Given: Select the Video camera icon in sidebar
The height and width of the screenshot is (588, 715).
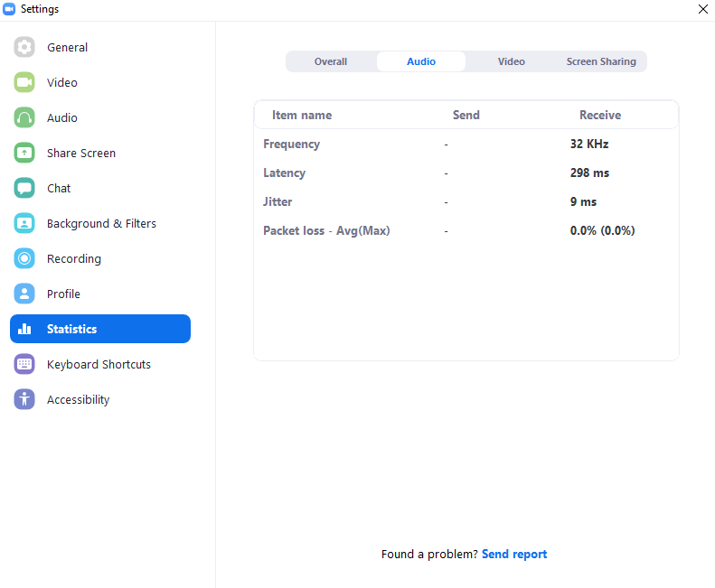Looking at the screenshot, I should click(x=24, y=82).
